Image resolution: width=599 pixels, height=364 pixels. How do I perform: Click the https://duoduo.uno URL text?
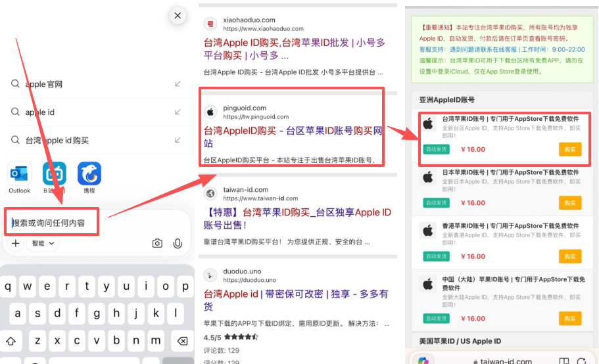[x=249, y=280]
